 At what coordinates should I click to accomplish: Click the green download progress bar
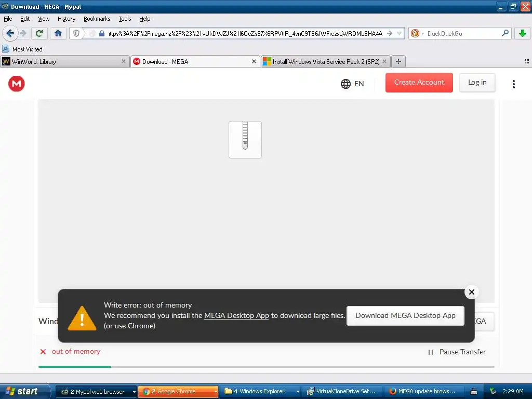pyautogui.click(x=75, y=367)
